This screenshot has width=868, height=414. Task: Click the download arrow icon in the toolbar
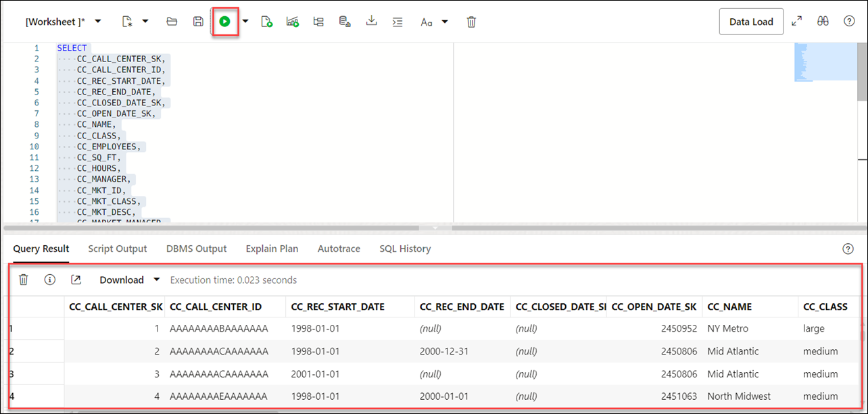tap(371, 21)
